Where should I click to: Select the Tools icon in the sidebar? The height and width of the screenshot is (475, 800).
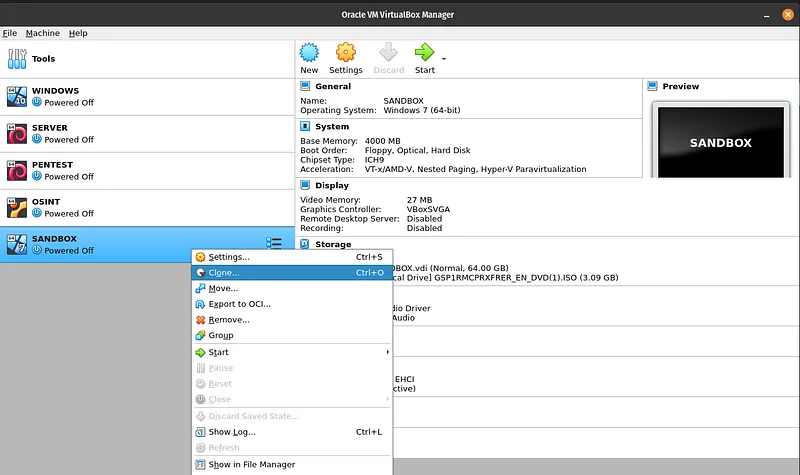click(17, 59)
